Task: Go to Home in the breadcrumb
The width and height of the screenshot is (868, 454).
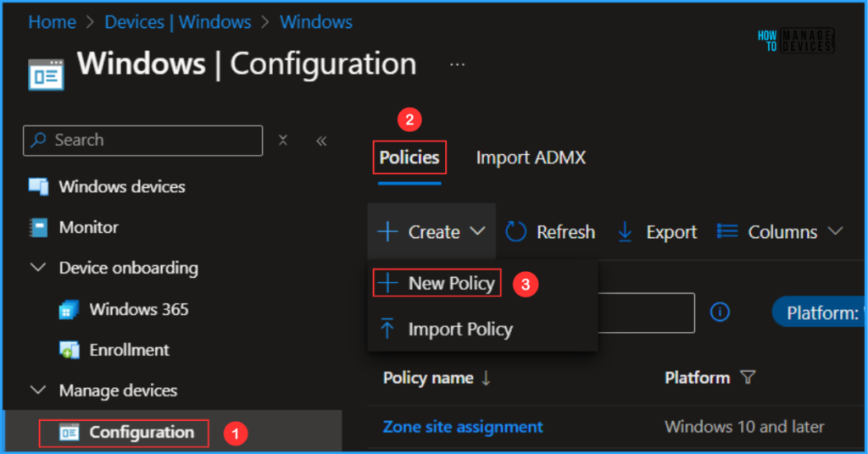Action: pyautogui.click(x=52, y=22)
